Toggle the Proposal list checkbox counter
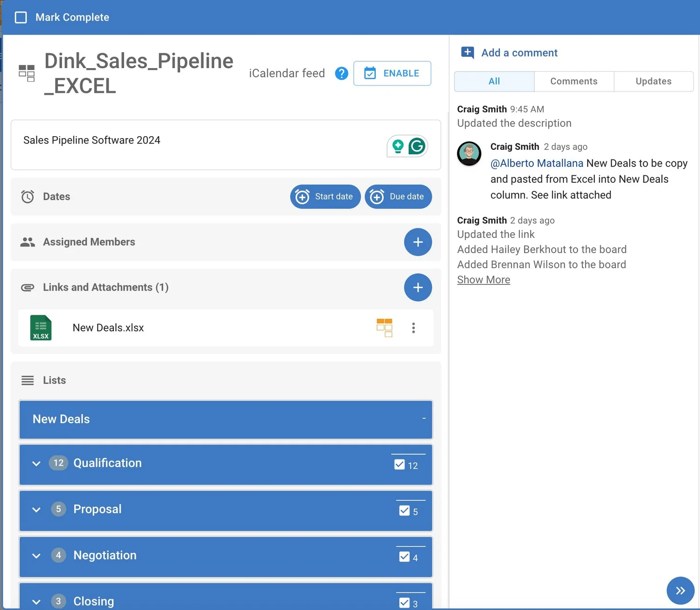 (x=408, y=511)
